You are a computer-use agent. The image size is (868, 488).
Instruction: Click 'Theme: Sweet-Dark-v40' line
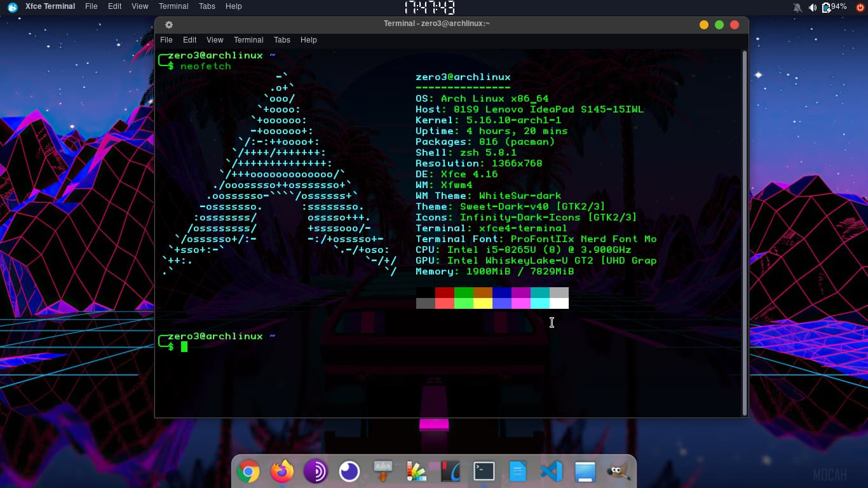click(511, 207)
